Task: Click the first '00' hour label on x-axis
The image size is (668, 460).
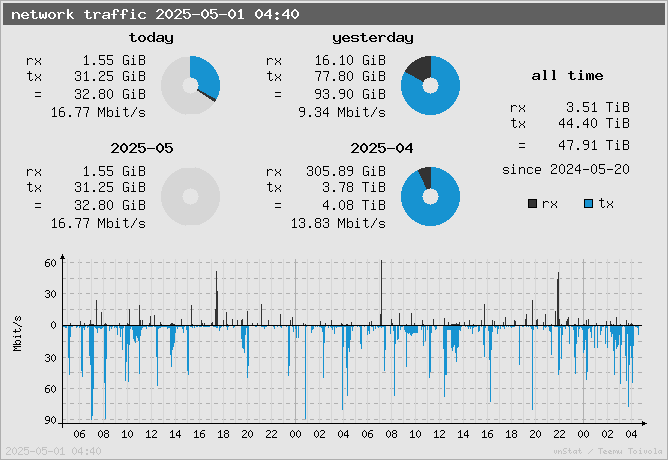Action: pyautogui.click(x=295, y=434)
